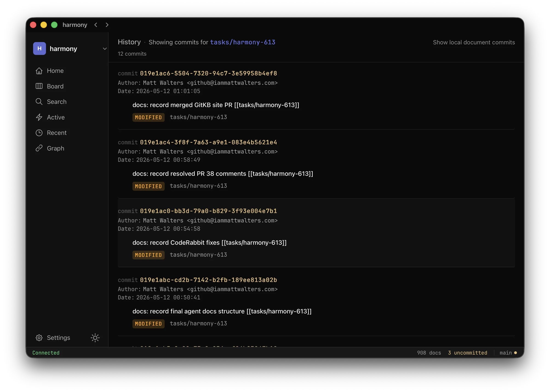Click the 'Connected' status text
550x392 pixels.
[46, 353]
